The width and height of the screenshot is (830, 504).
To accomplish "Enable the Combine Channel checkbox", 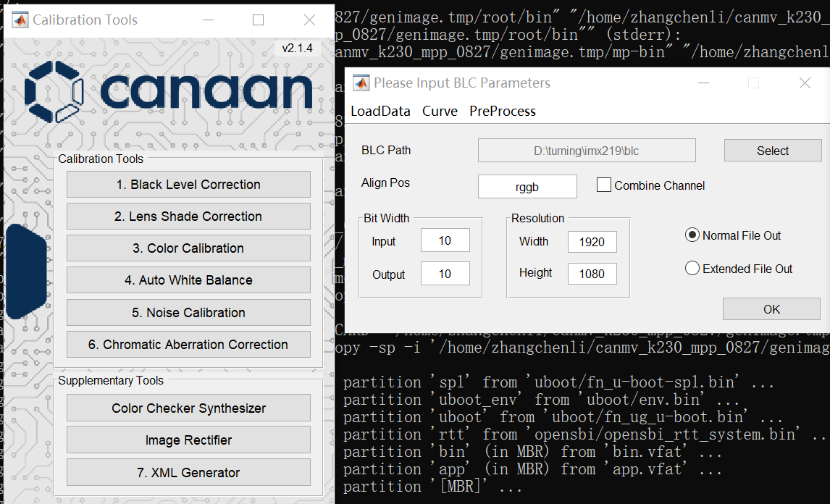I will pos(604,185).
